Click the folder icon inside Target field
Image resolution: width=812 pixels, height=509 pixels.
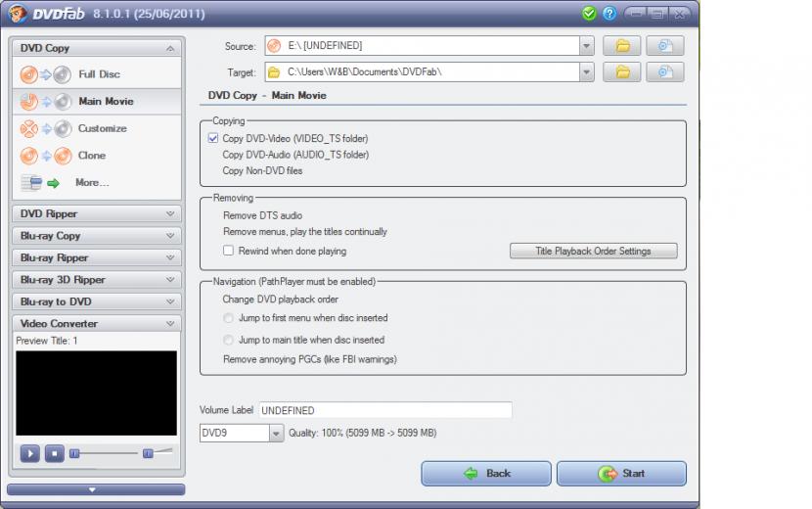point(273,72)
